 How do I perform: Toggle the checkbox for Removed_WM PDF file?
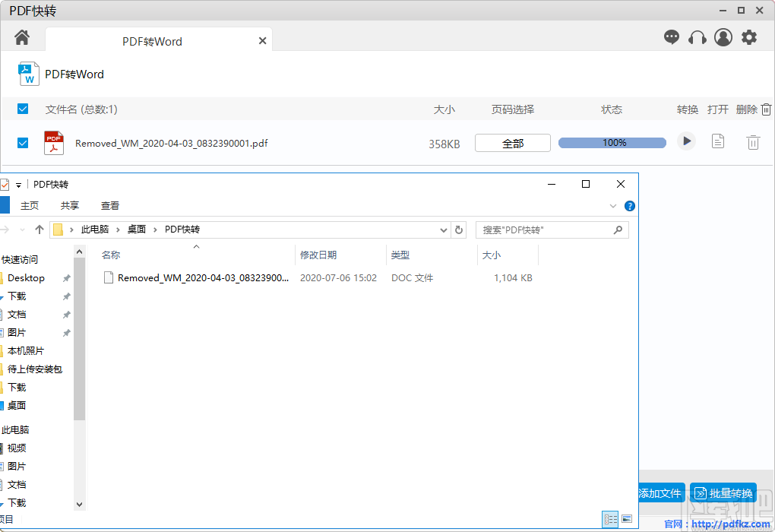click(x=22, y=142)
